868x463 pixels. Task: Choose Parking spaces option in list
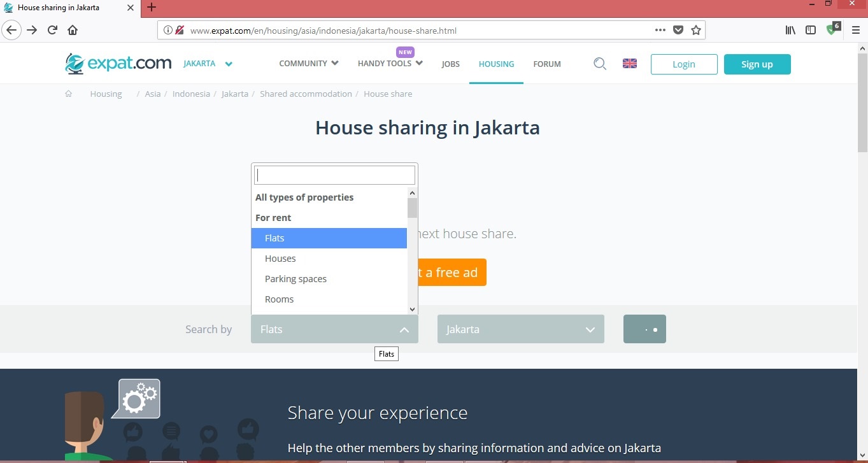(295, 279)
